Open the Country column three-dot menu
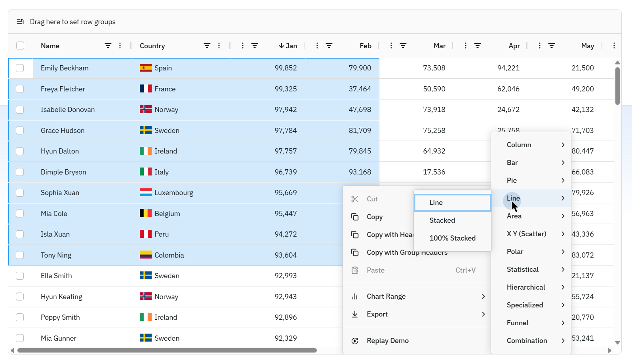Image resolution: width=632 pixels, height=364 pixels. [x=219, y=46]
